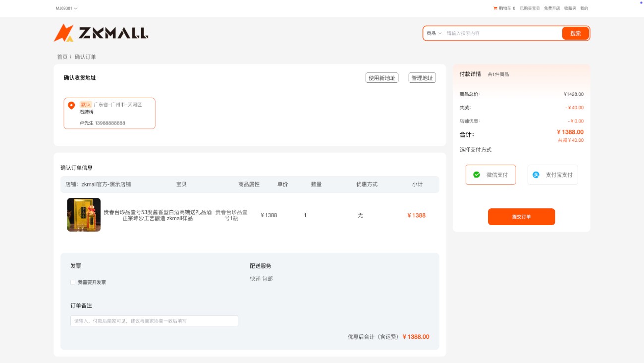644x363 pixels.
Task: Click product title 贵春台珍品壹号53度酱香型白酒
Action: pos(158,215)
